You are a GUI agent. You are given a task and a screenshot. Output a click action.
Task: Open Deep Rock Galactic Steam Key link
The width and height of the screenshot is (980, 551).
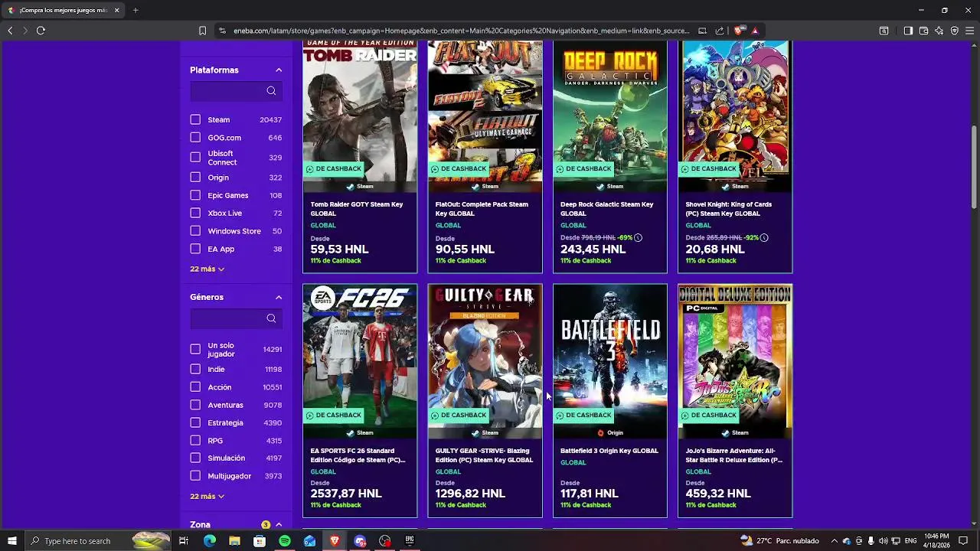pyautogui.click(x=607, y=209)
